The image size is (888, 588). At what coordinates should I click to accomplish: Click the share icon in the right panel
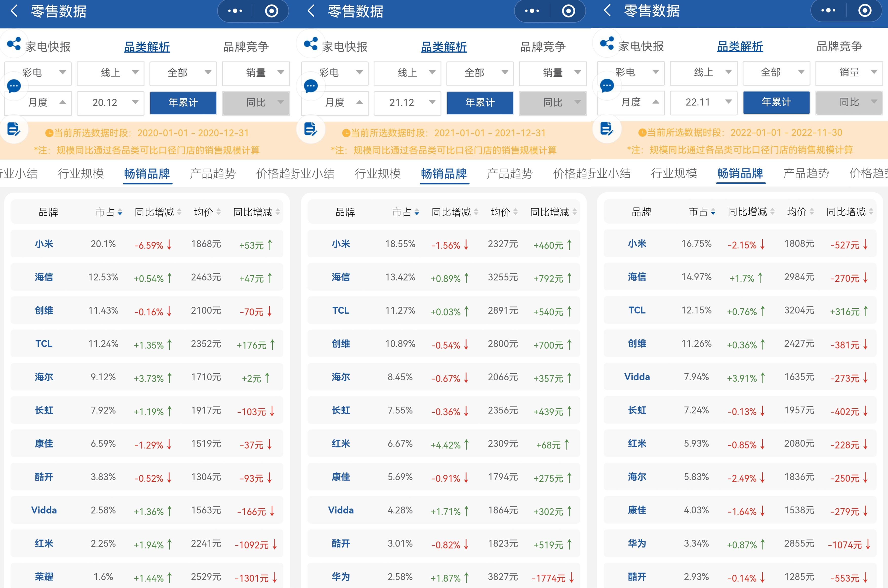(607, 44)
